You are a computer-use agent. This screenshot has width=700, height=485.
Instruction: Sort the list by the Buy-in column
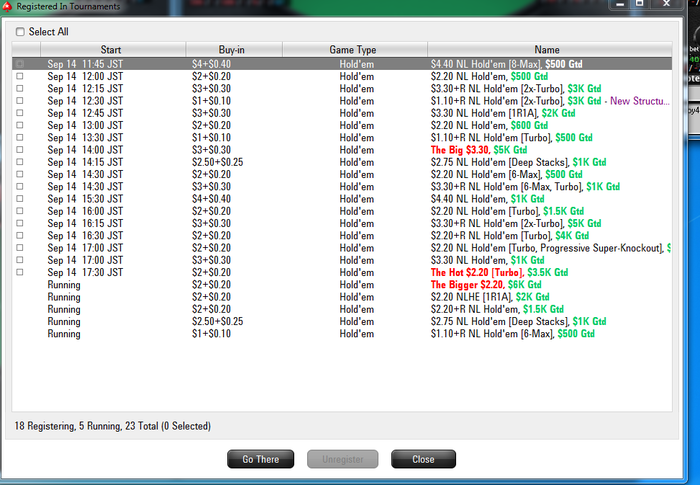click(234, 50)
